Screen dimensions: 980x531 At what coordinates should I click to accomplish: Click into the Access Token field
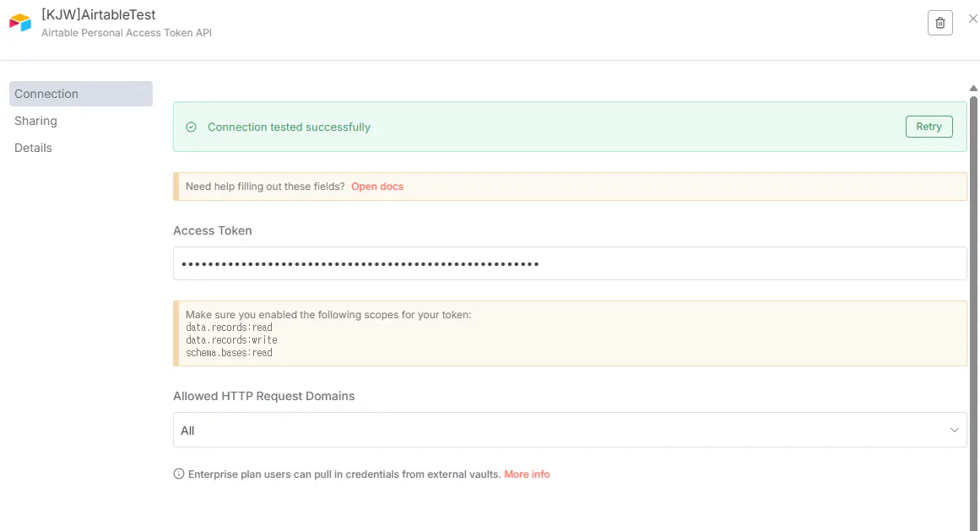pos(570,263)
